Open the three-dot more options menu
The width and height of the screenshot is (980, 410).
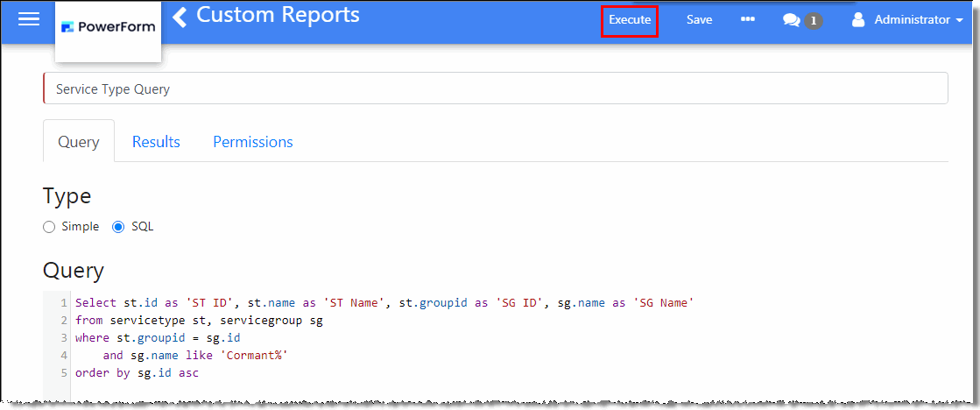pos(747,19)
